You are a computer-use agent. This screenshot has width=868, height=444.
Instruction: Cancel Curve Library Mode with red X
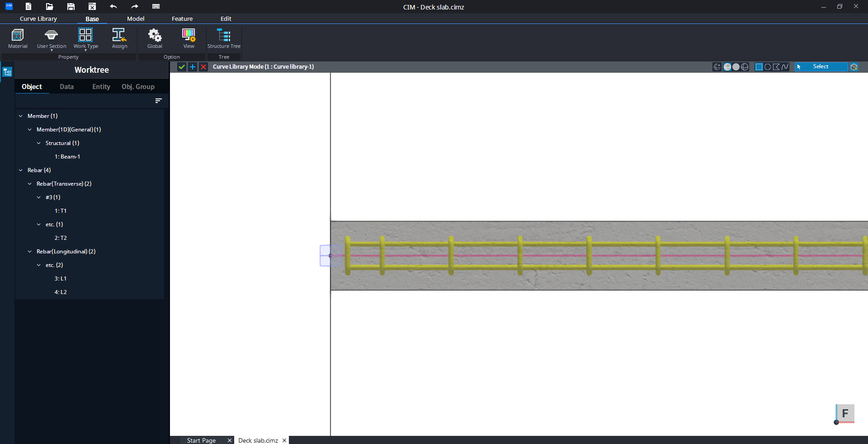pyautogui.click(x=203, y=67)
